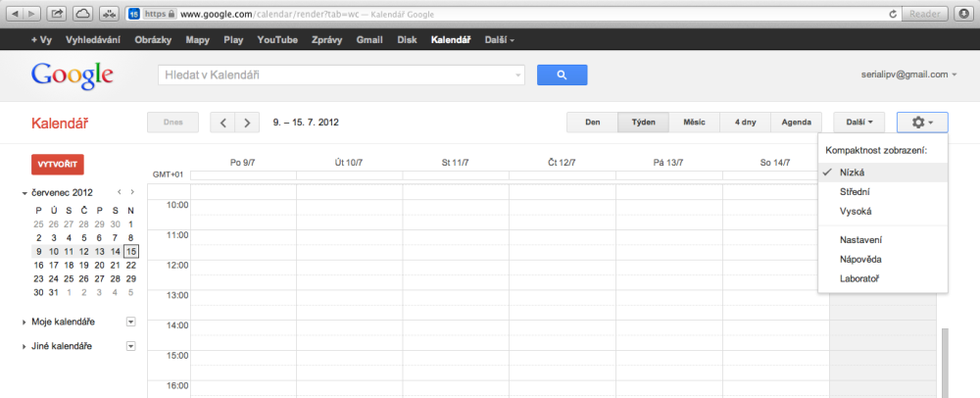The height and width of the screenshot is (398, 980).
Task: Switch to Den view
Action: tap(593, 123)
